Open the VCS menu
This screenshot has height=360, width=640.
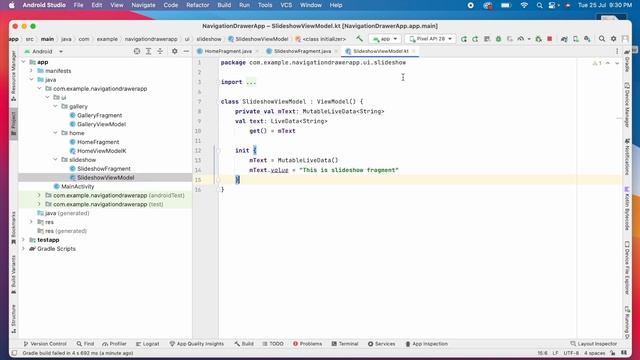pyautogui.click(x=286, y=5)
